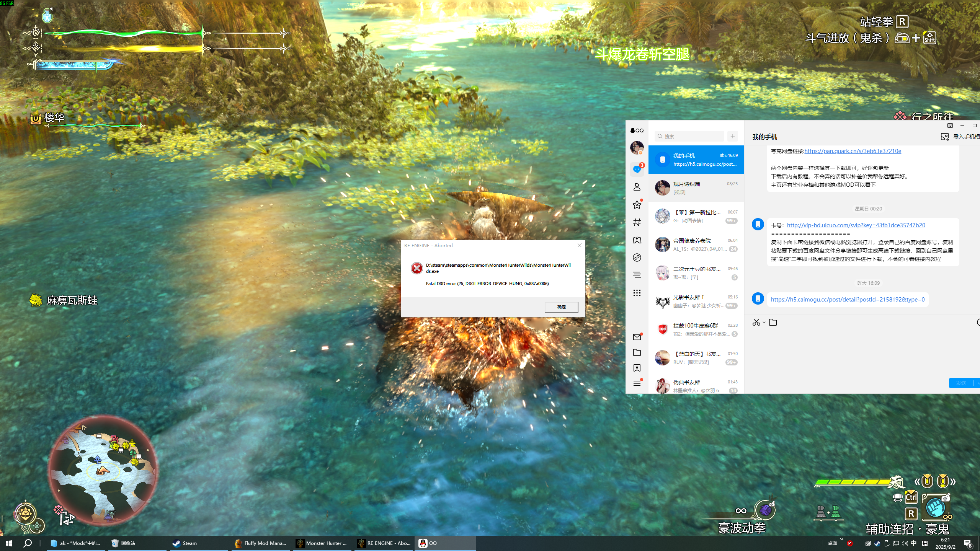980x551 pixels.
Task: Switch to the 回收站 taskbar window
Action: [137, 543]
